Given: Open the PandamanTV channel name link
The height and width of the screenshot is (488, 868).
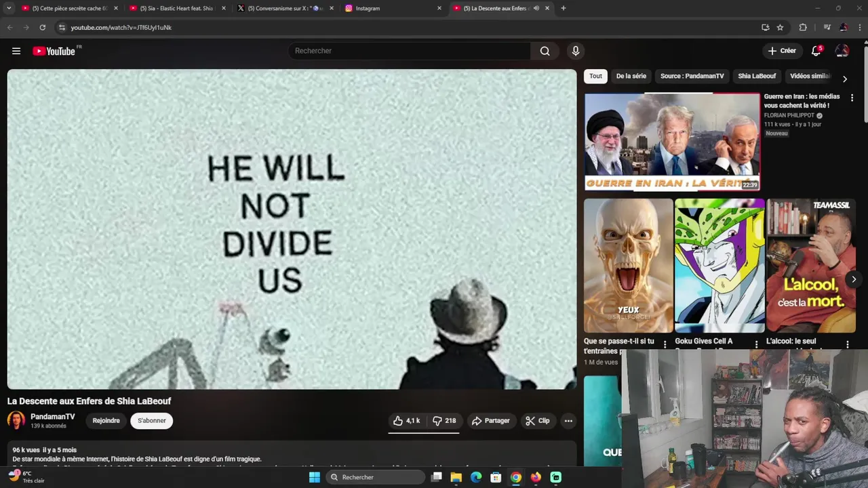Looking at the screenshot, I should tap(53, 417).
